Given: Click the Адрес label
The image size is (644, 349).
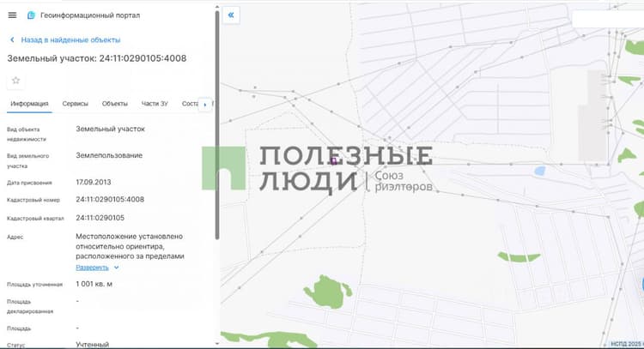Looking at the screenshot, I should [x=15, y=237].
